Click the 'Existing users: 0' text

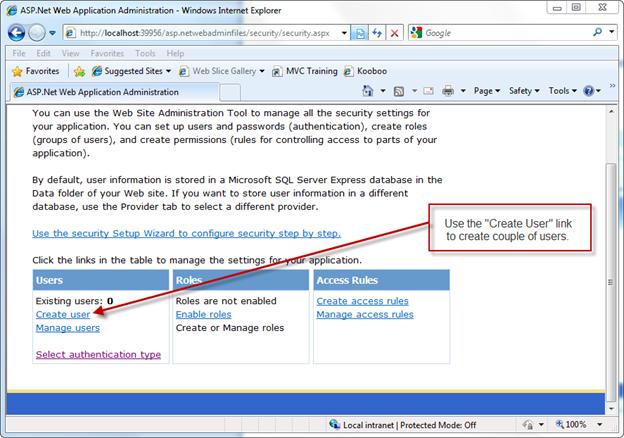click(74, 301)
